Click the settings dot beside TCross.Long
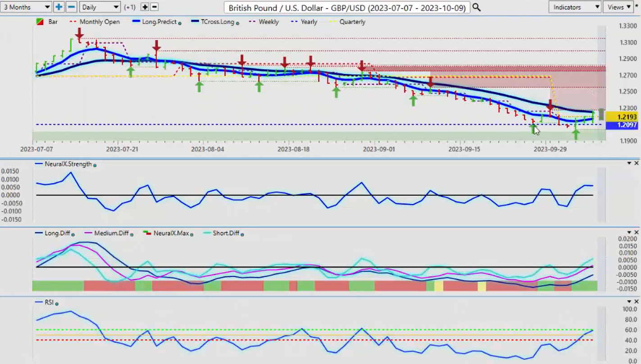Screen dimensions: 641x364 pos(237,23)
